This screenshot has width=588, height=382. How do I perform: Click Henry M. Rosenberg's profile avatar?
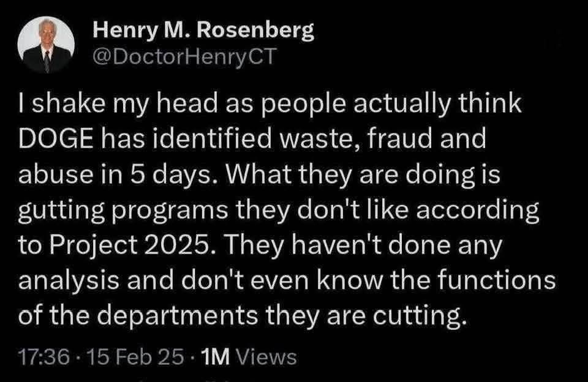coord(46,45)
